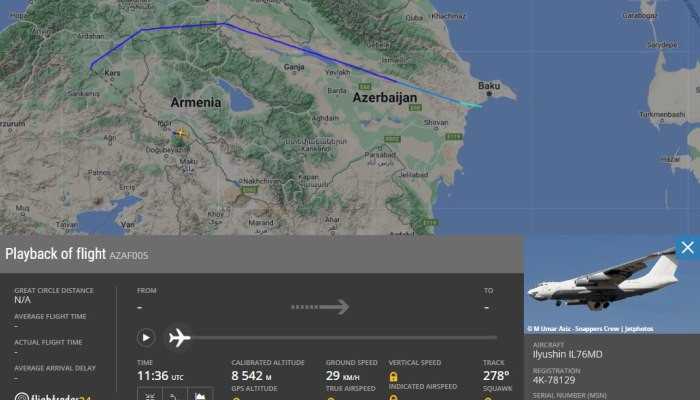Click the Ilyushin IL76MD aircraft type text

point(567,354)
